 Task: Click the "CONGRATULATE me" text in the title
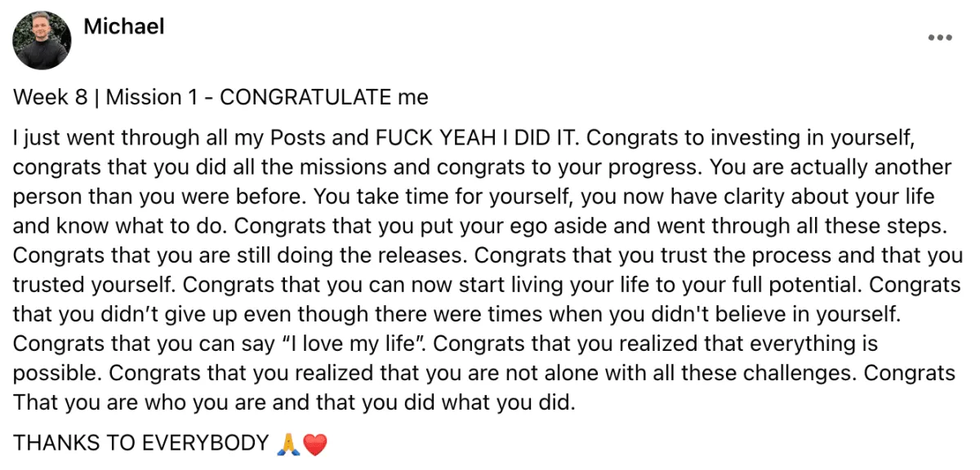point(324,98)
